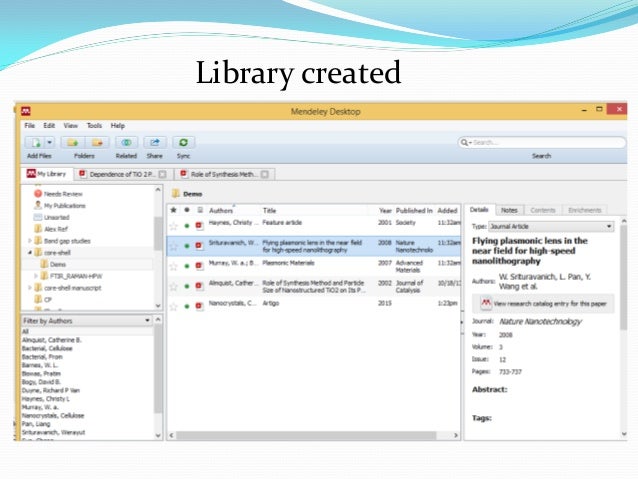This screenshot has width=638, height=479.
Task: Filter by author Pan, Liang
Action: [36, 424]
